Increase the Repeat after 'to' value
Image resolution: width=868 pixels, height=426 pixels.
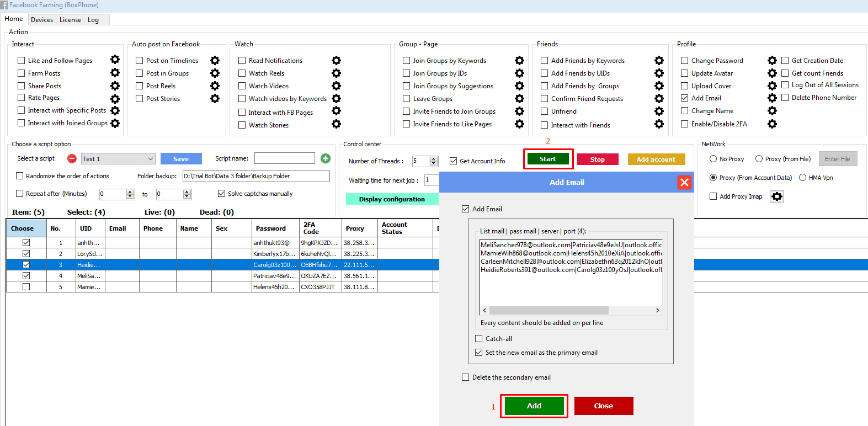tap(187, 191)
